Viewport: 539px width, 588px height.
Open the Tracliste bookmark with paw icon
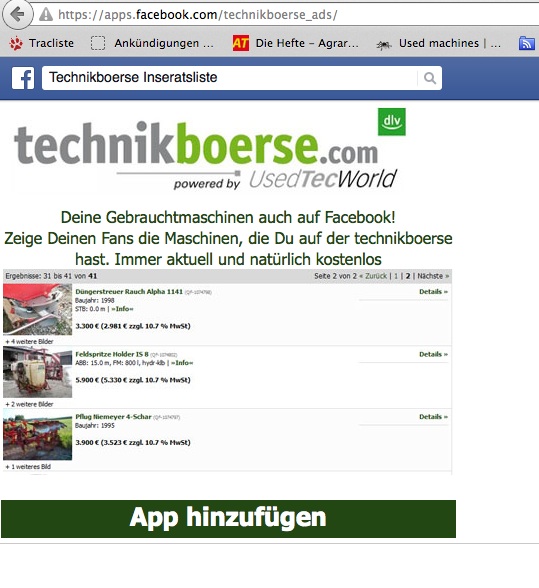pos(41,43)
